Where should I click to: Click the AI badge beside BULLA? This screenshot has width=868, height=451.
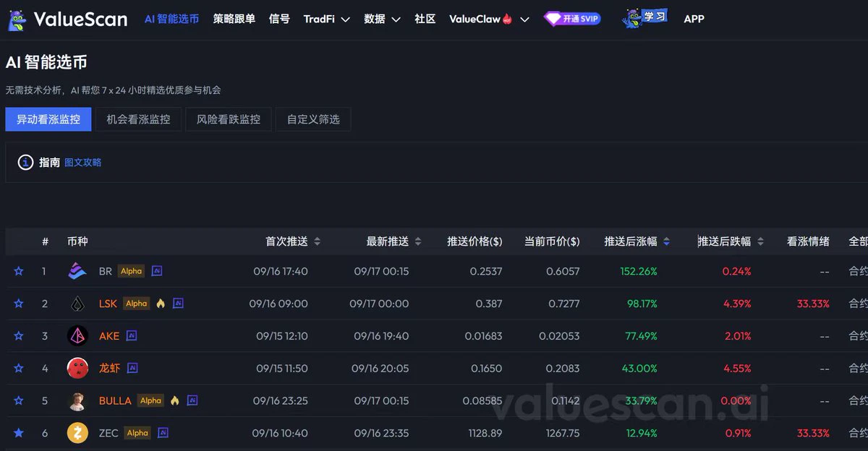[x=192, y=400]
